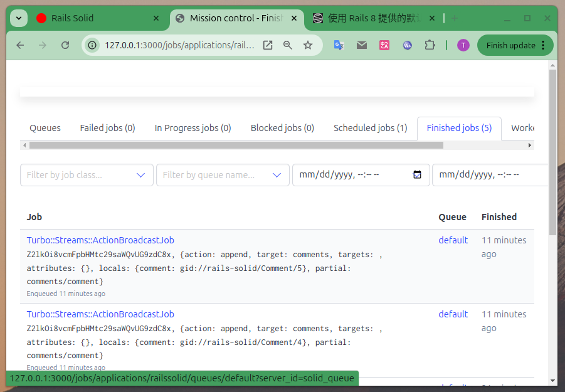Screen dimensions: 565x392
Task: Open the Google Translate extension icon
Action: tap(339, 45)
